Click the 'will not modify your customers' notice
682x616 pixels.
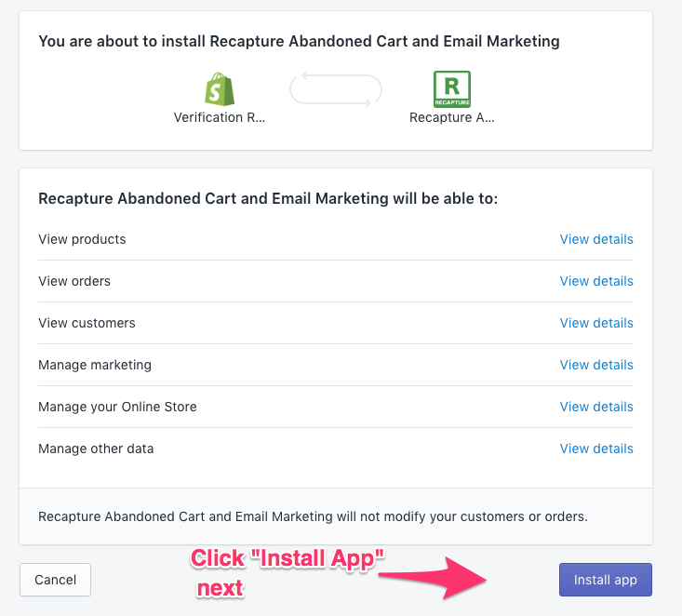click(x=313, y=516)
